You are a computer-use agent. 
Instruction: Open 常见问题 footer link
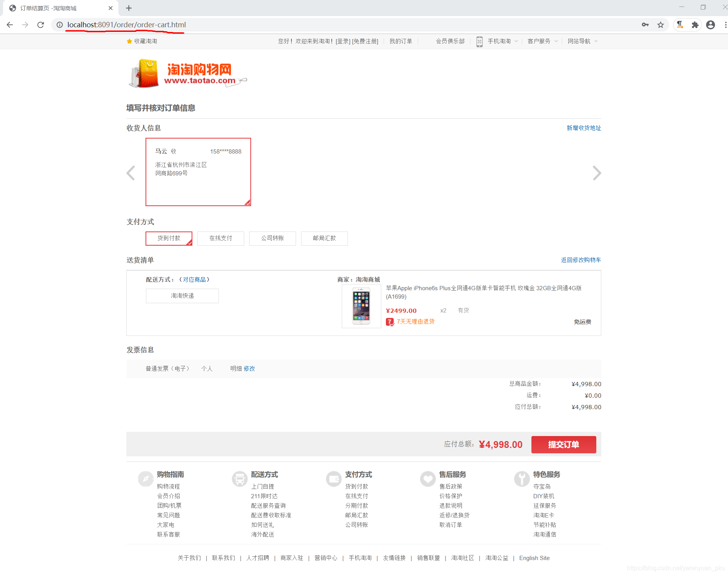[x=169, y=515]
